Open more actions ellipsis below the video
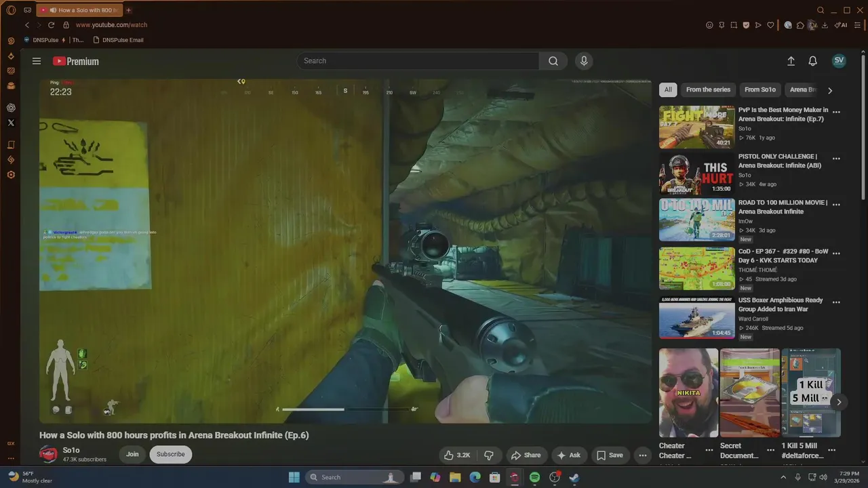Viewport: 868px width, 488px height. coord(642,455)
